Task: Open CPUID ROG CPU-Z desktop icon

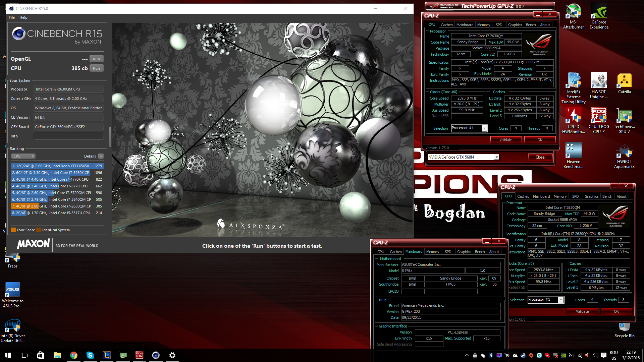Action: [599, 121]
